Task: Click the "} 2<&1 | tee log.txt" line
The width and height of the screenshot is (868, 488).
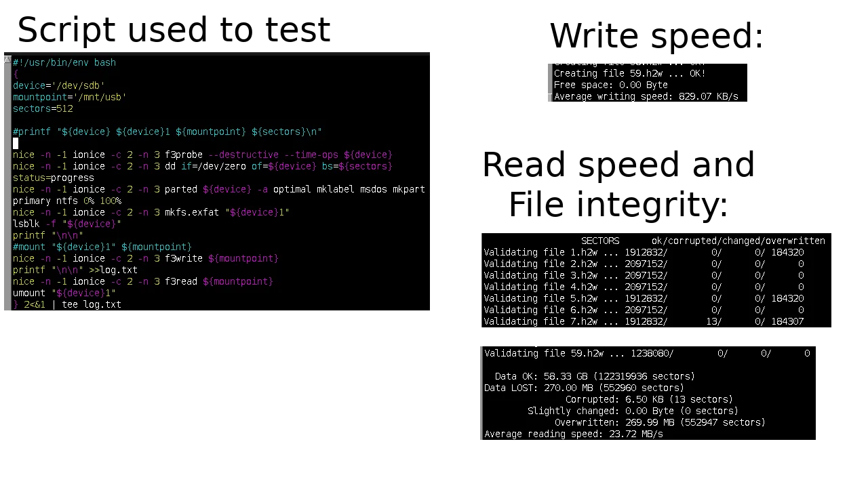Action: 67,304
